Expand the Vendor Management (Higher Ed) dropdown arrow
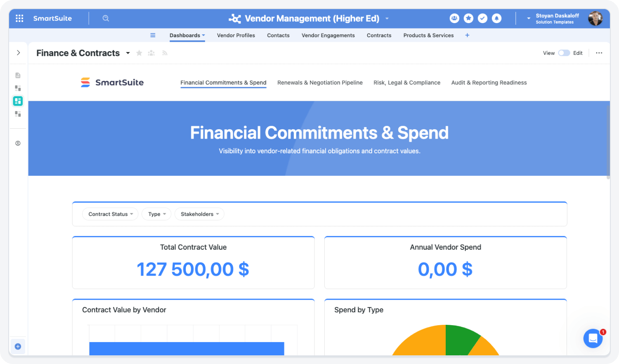The width and height of the screenshot is (619, 364). [387, 19]
